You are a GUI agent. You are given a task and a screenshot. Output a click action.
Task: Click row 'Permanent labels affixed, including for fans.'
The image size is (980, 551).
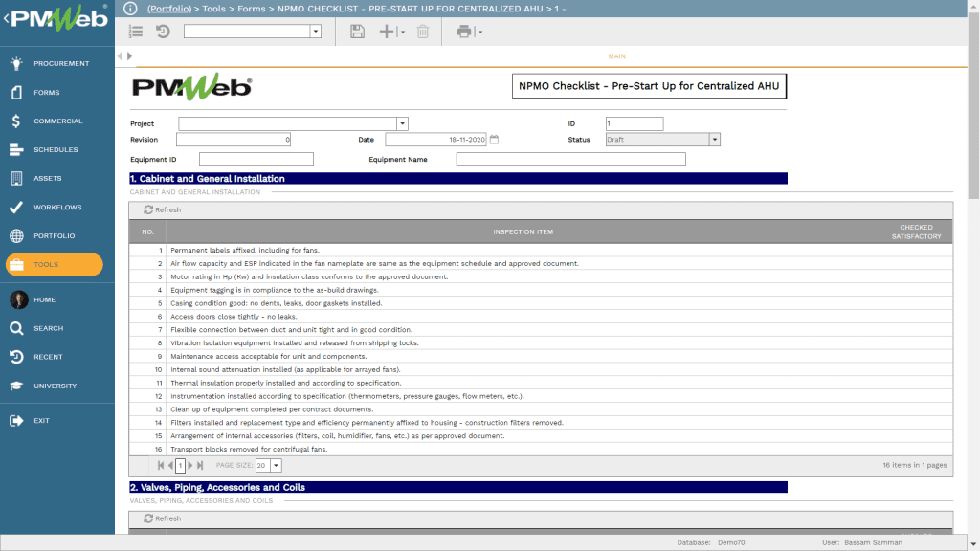(541, 250)
